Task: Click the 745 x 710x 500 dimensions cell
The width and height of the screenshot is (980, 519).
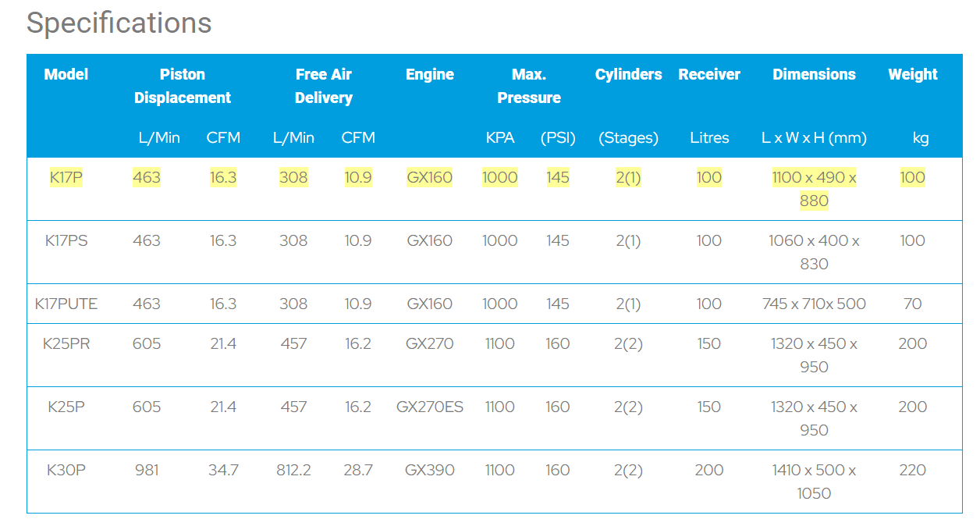Action: tap(814, 304)
